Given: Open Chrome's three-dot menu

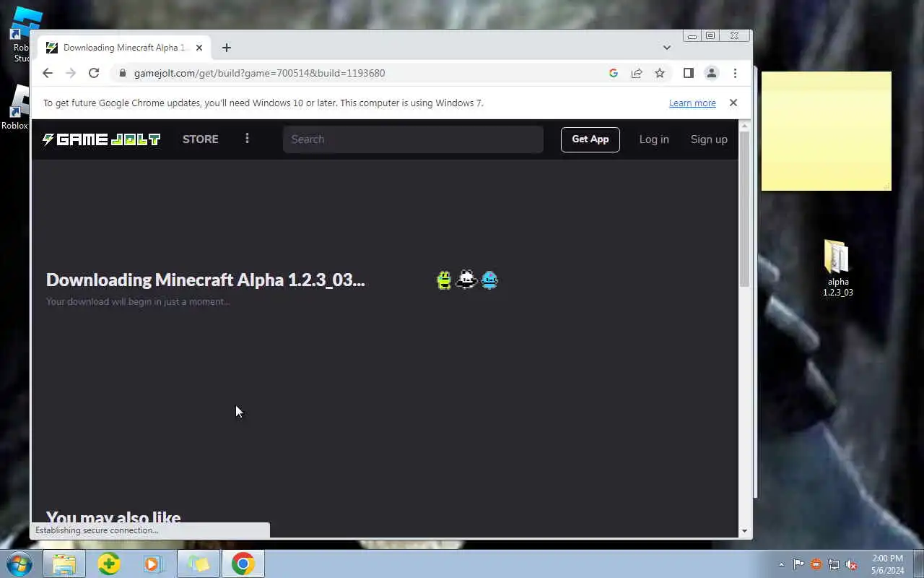Looking at the screenshot, I should point(735,73).
